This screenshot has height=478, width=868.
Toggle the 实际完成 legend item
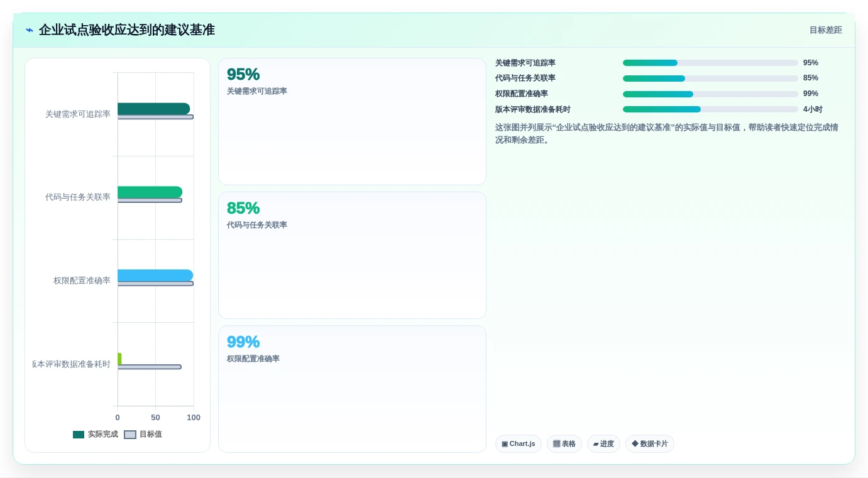tap(96, 434)
